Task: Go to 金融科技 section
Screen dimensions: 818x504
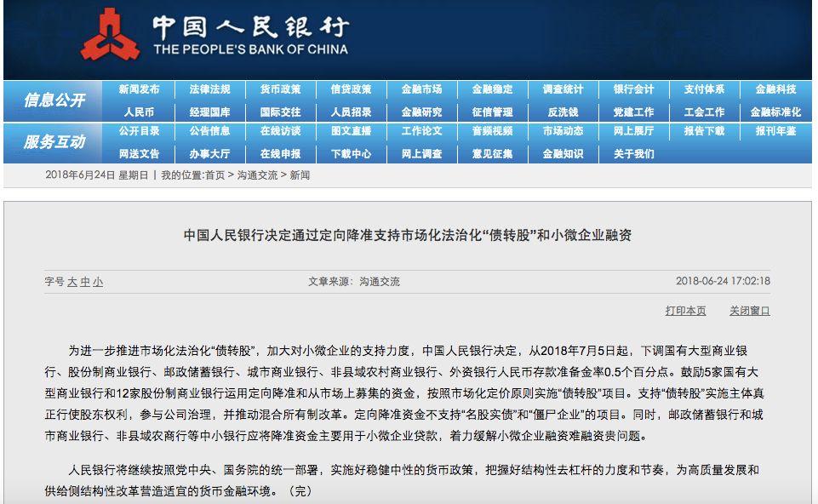Action: tap(775, 89)
